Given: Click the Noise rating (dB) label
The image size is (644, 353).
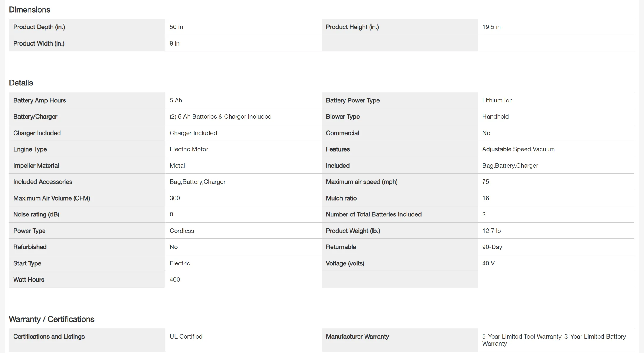Looking at the screenshot, I should click(36, 214).
